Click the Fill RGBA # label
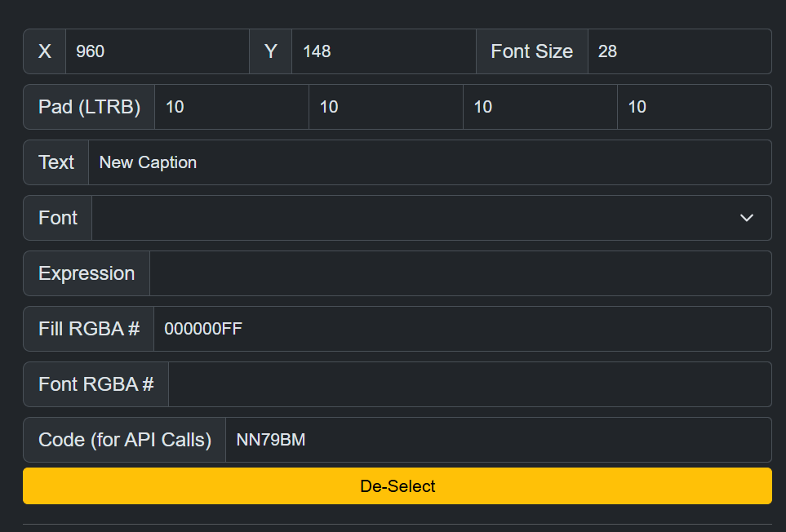 tap(89, 329)
